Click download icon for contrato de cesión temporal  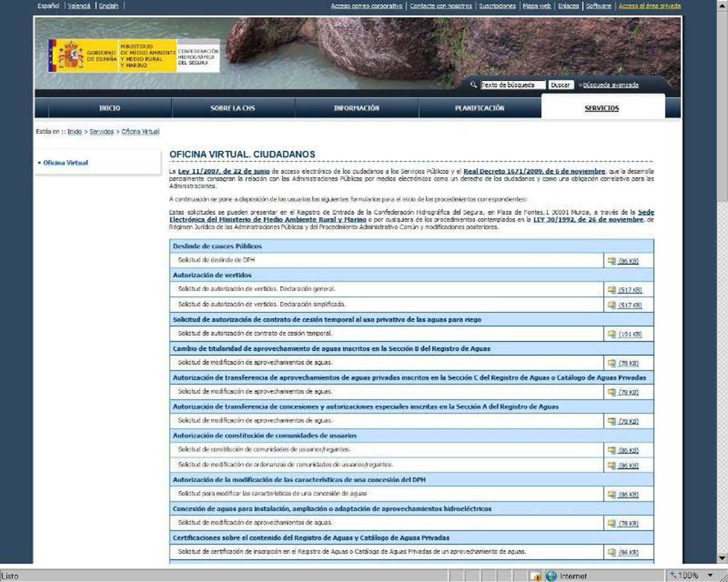coord(612,334)
